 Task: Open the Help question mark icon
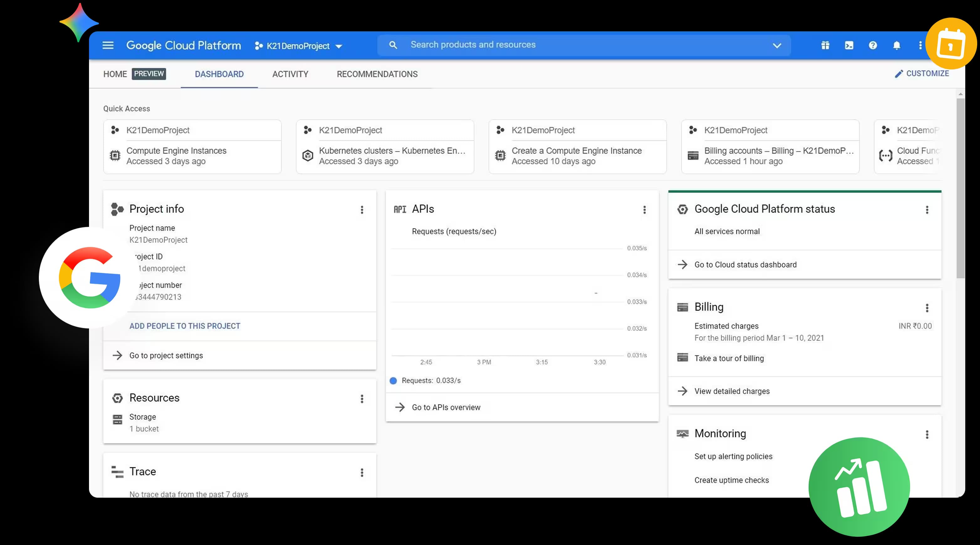[873, 45]
